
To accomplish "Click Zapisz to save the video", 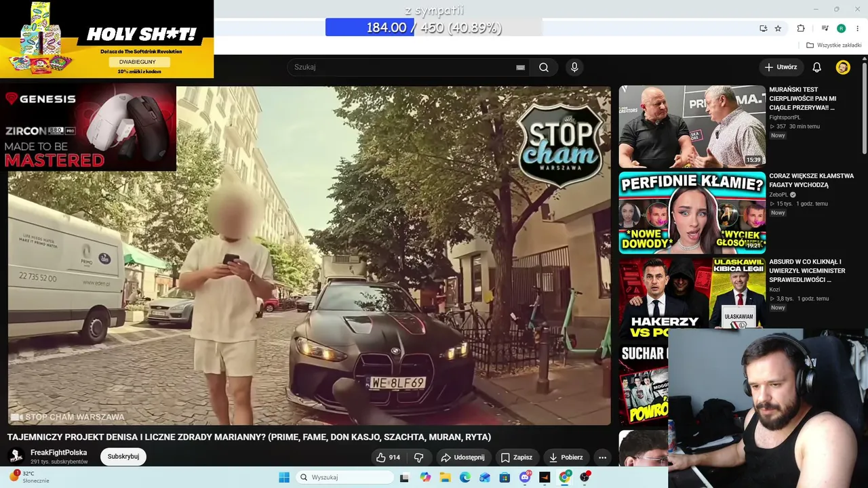I will [x=517, y=457].
